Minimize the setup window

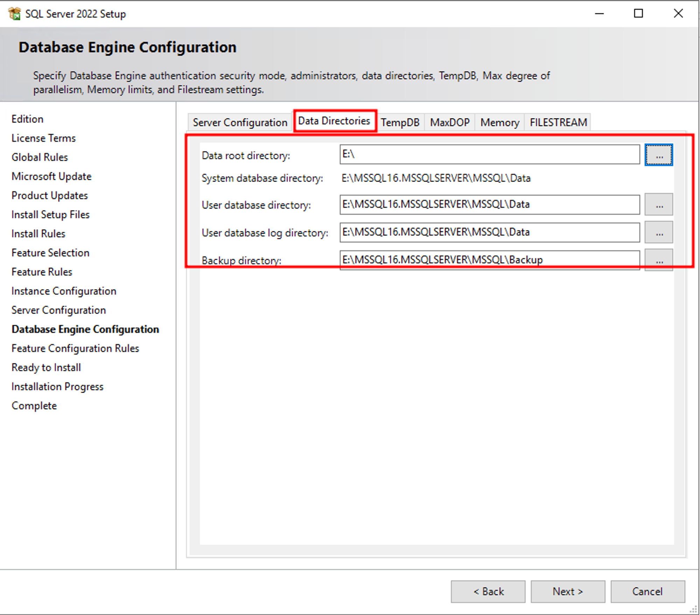pyautogui.click(x=599, y=14)
